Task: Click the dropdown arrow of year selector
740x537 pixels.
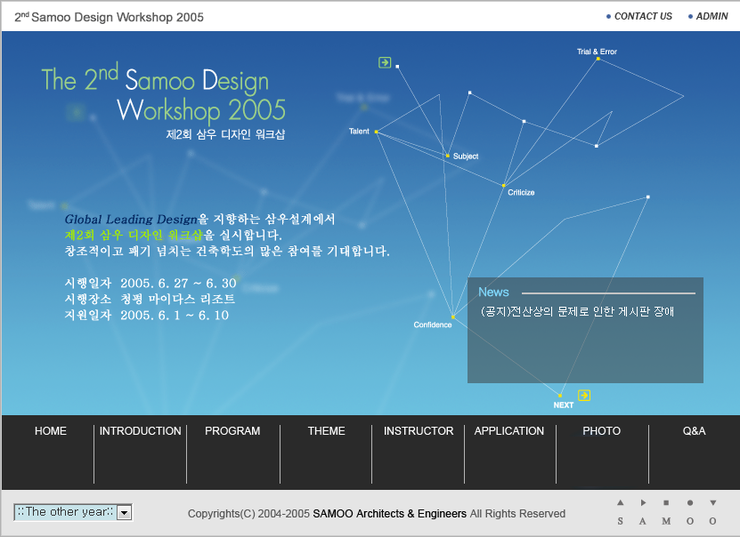Action: (124, 512)
